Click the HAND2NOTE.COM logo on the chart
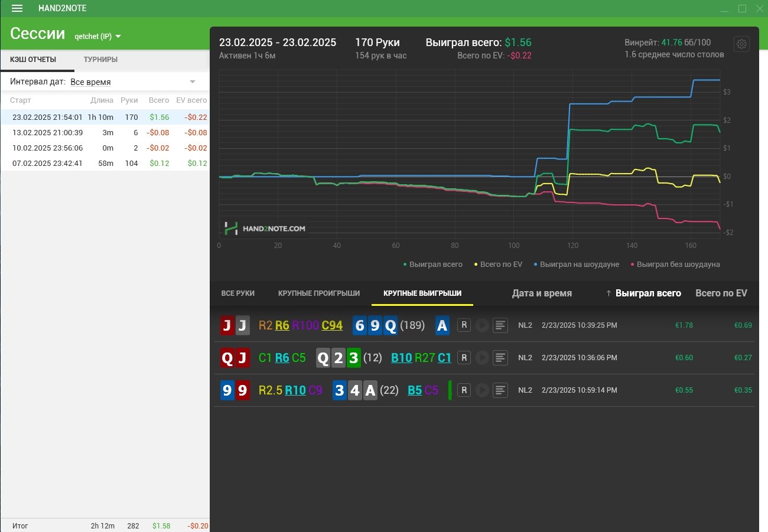Image resolution: width=768 pixels, height=532 pixels. pyautogui.click(x=266, y=229)
